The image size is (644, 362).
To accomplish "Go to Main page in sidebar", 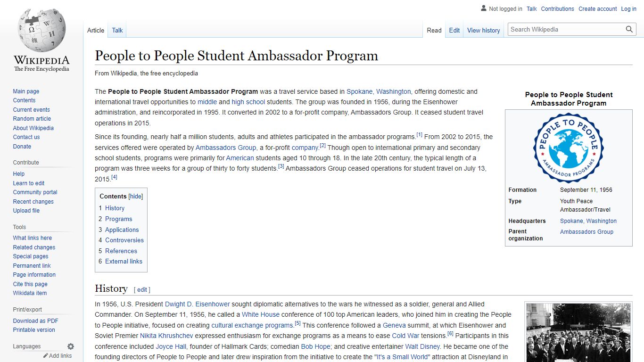I will point(26,91).
